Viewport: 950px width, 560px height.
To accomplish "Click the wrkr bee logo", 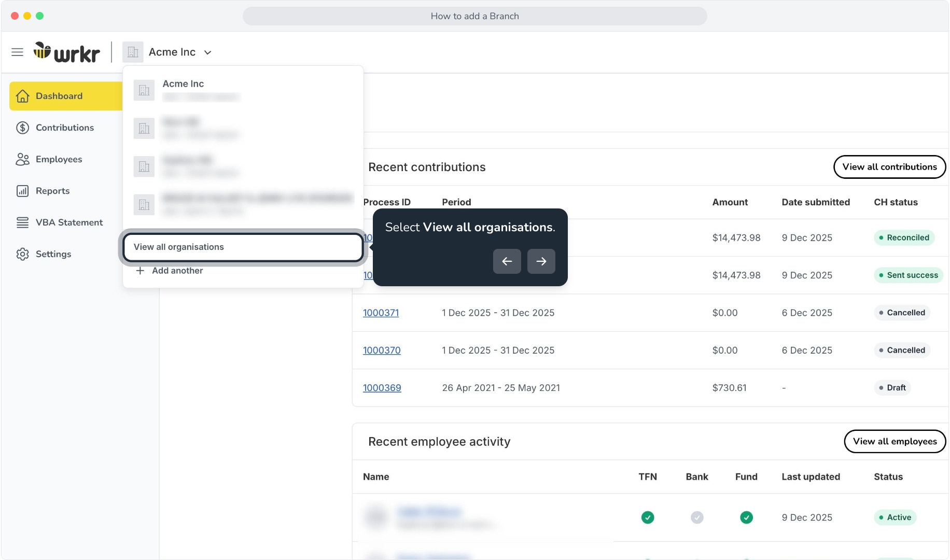I will click(x=66, y=52).
